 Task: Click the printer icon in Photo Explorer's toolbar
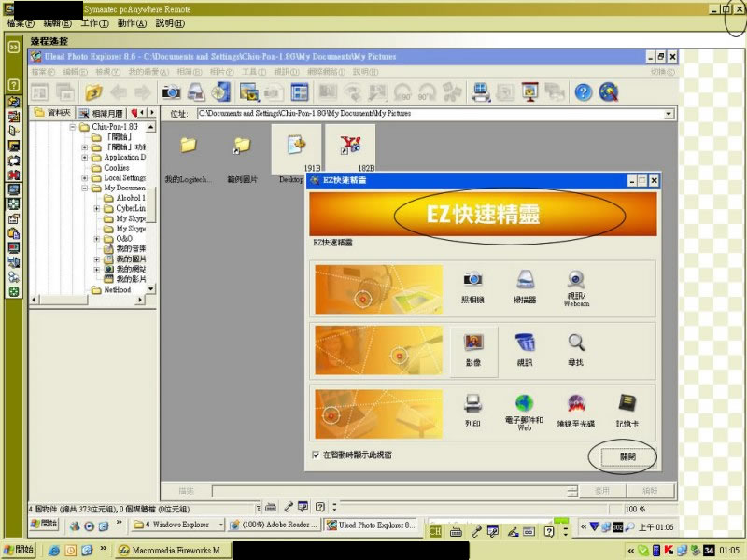tap(481, 91)
